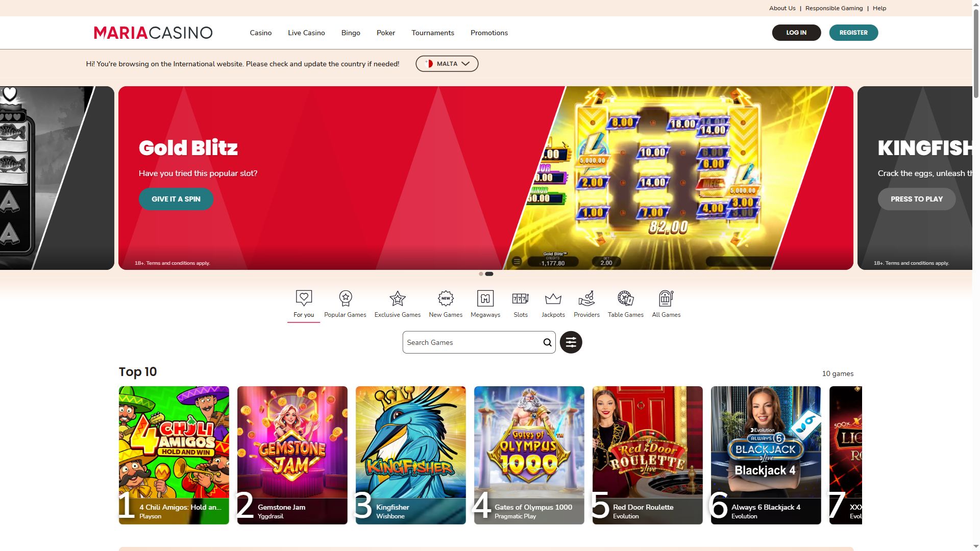Open the Poker nav item
Screen dimensions: 980x551
[x=386, y=33]
